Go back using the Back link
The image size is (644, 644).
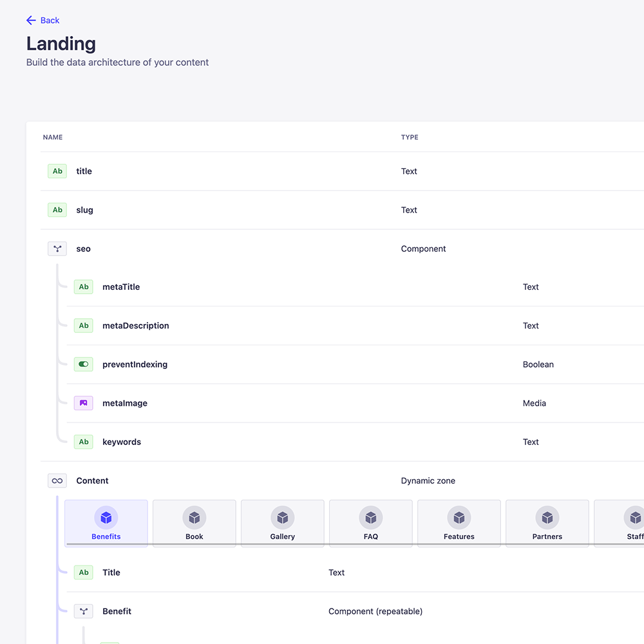coord(43,21)
